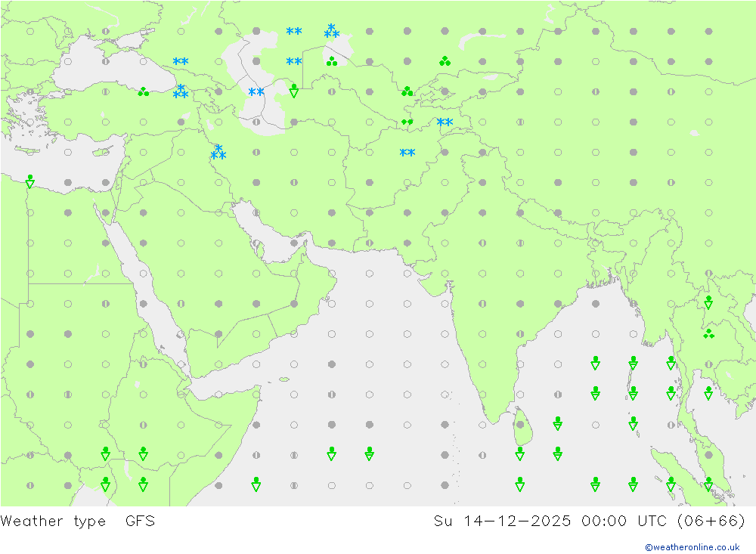
Task: Click the two-dot drizzle symbol in northern Afghanistan
Action: [407, 122]
